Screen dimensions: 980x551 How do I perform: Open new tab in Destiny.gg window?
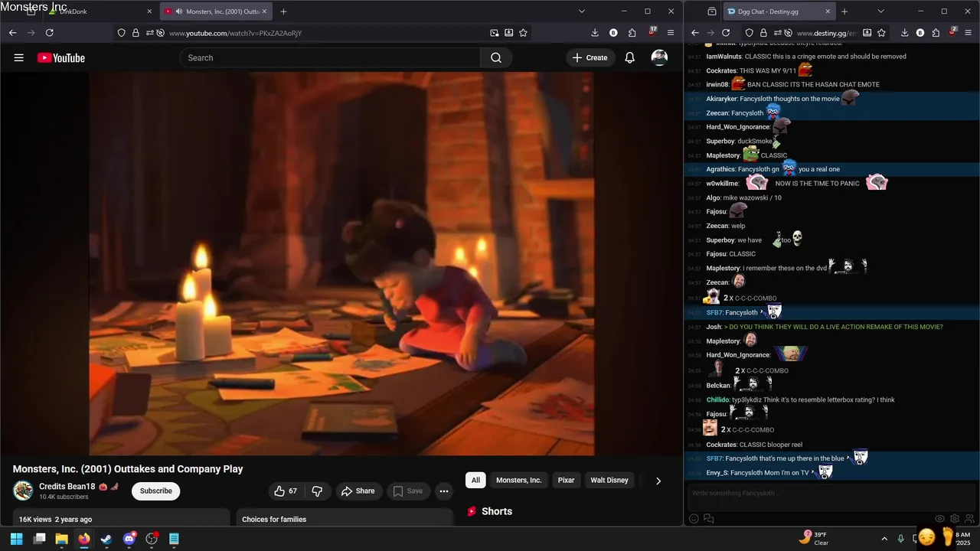tap(844, 11)
